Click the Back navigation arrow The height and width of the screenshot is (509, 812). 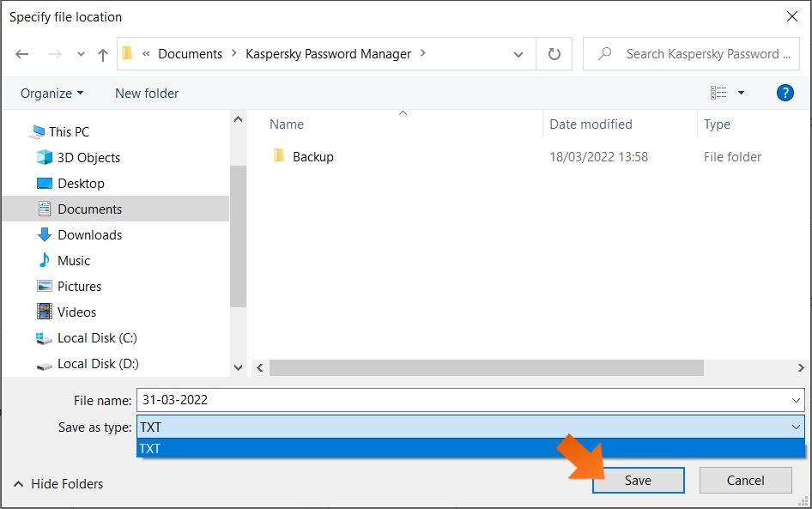coord(21,54)
